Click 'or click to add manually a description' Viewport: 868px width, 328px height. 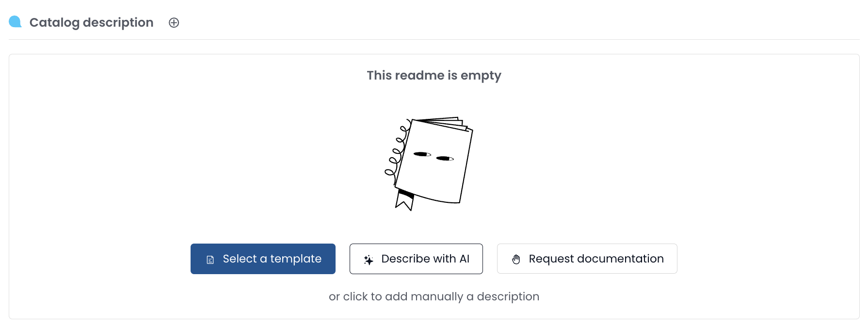(434, 296)
